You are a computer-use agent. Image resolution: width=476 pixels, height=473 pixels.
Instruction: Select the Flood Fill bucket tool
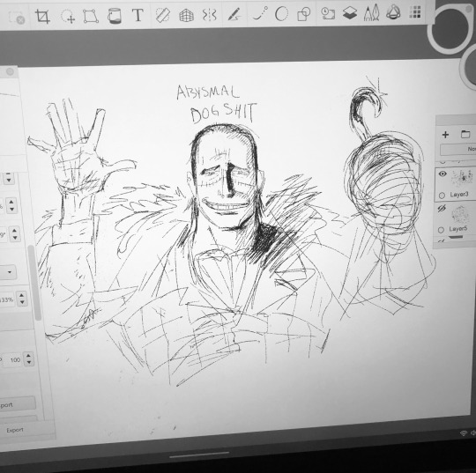pos(115,16)
